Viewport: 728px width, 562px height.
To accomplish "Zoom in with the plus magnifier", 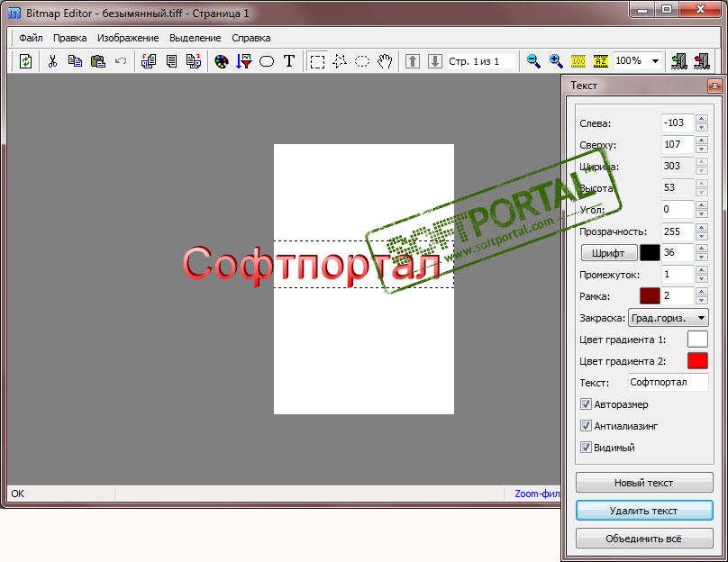I will pyautogui.click(x=556, y=61).
